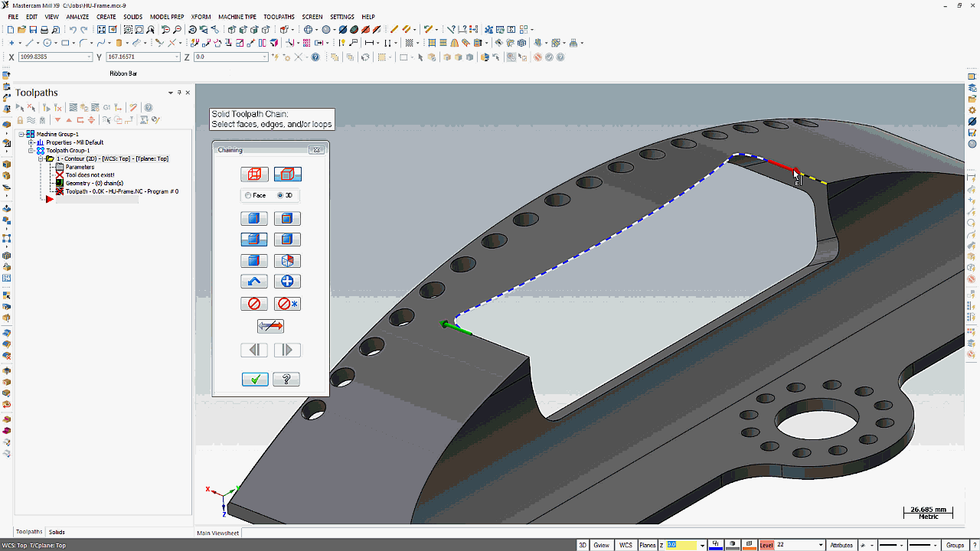This screenshot has width=980, height=551.
Task: Click the Save file icon in toolbar
Action: pos(33,30)
